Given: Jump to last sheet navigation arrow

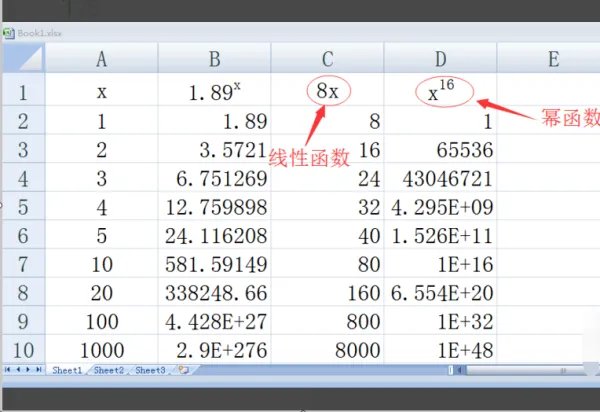Looking at the screenshot, I should point(39,370).
